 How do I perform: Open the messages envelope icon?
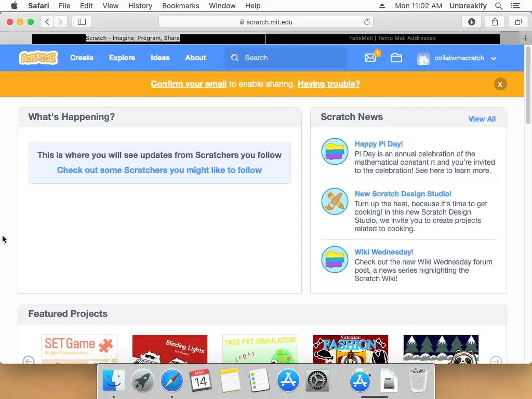point(370,58)
